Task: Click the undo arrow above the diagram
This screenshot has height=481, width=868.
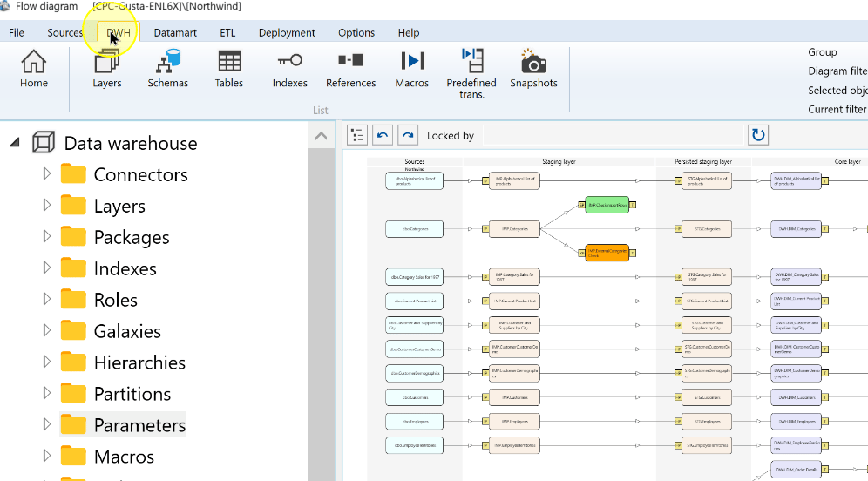Action: 383,135
